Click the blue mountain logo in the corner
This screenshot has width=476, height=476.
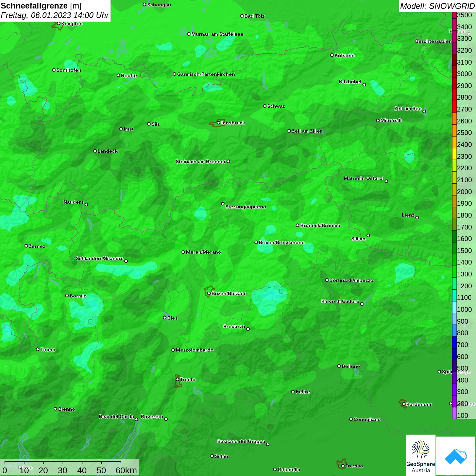pos(456,456)
